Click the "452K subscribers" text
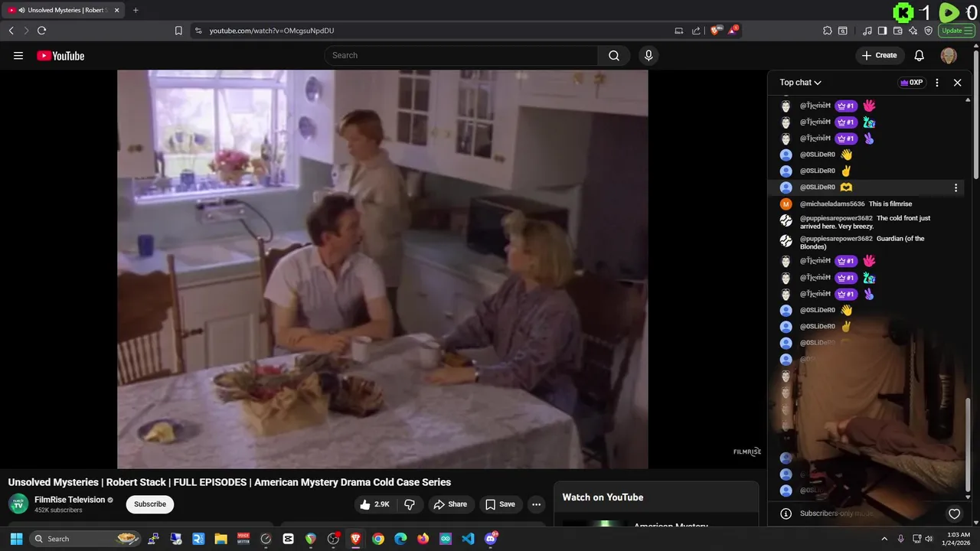Image resolution: width=980 pixels, height=551 pixels. [58, 510]
